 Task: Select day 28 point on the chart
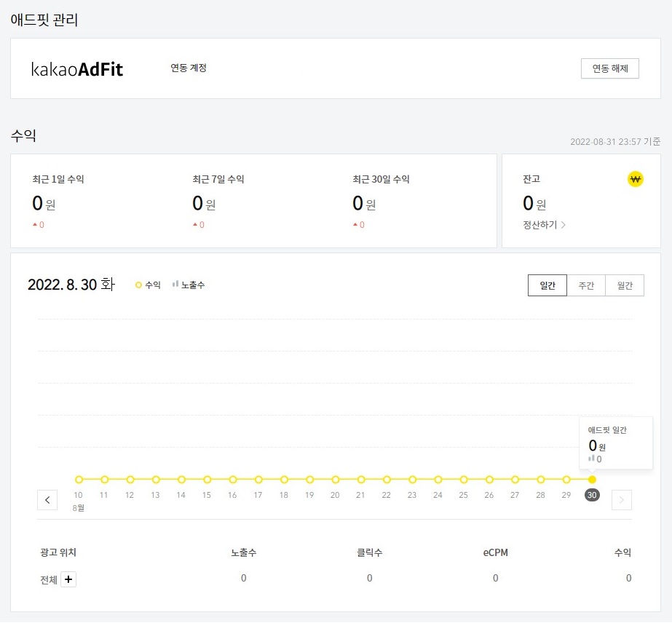coord(540,480)
